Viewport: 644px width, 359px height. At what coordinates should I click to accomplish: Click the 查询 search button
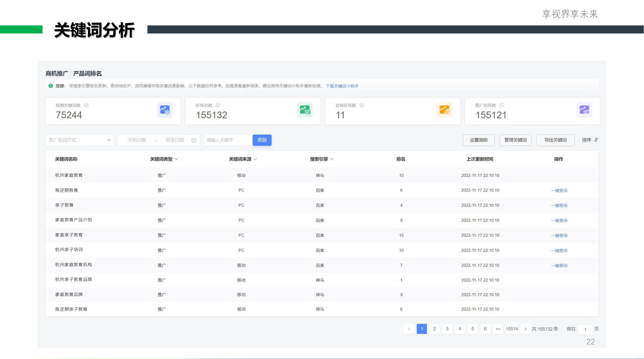pos(262,140)
